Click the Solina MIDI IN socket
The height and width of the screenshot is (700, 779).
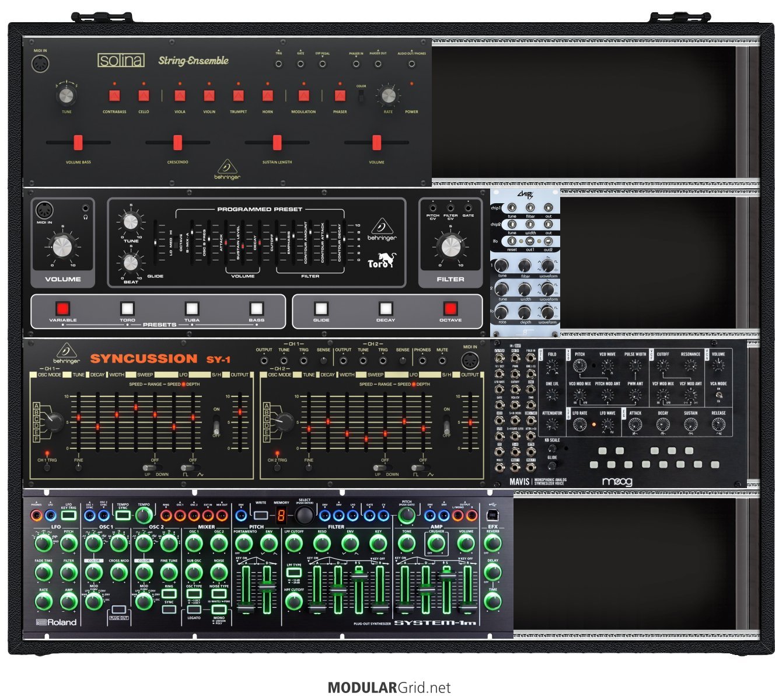pos(40,64)
